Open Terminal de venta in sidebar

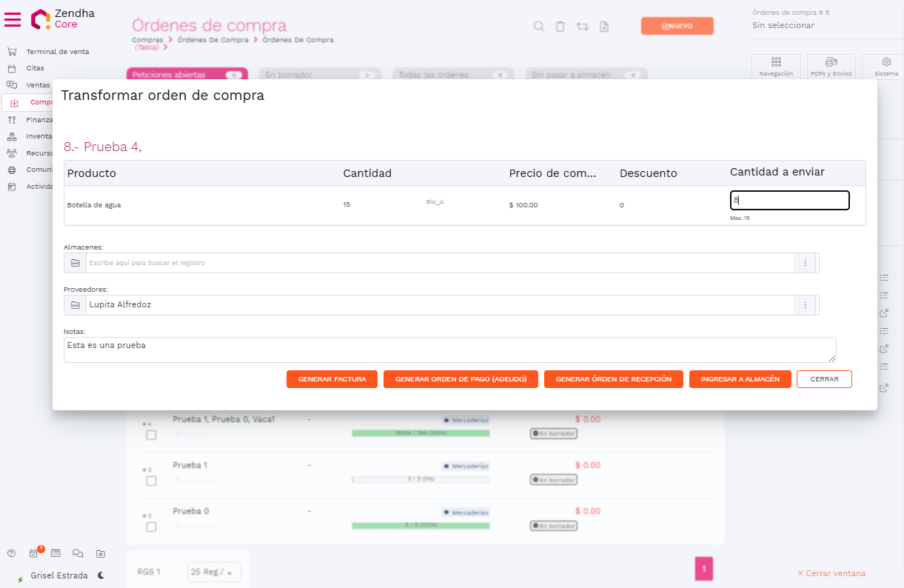(x=57, y=52)
